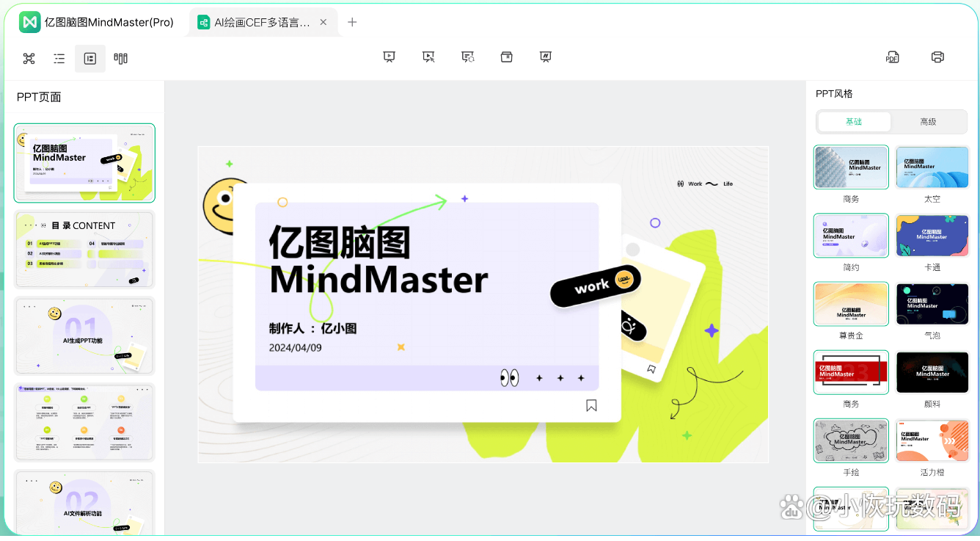Apply the 活力橙 PPT style

(932, 440)
